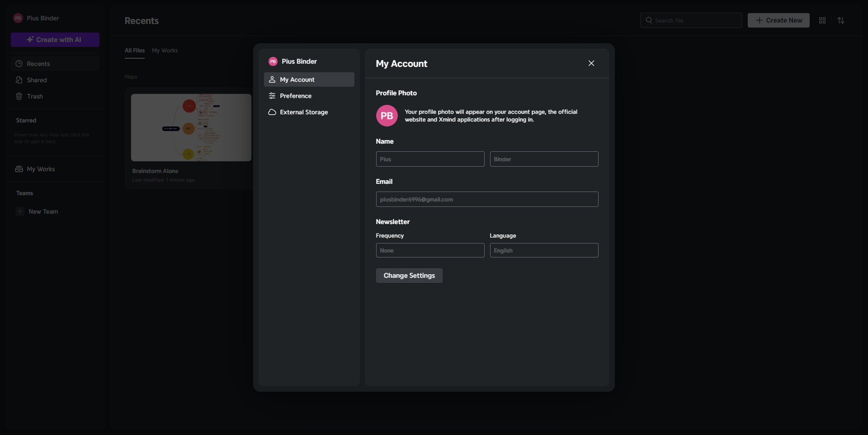Add a New Team with plus icon
This screenshot has height=435, width=868.
20,211
